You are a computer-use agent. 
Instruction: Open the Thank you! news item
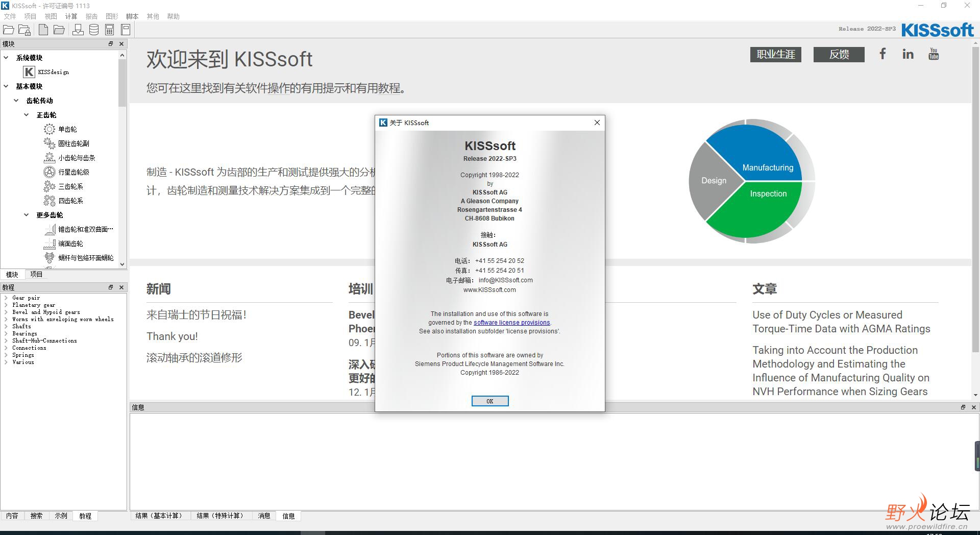point(172,336)
